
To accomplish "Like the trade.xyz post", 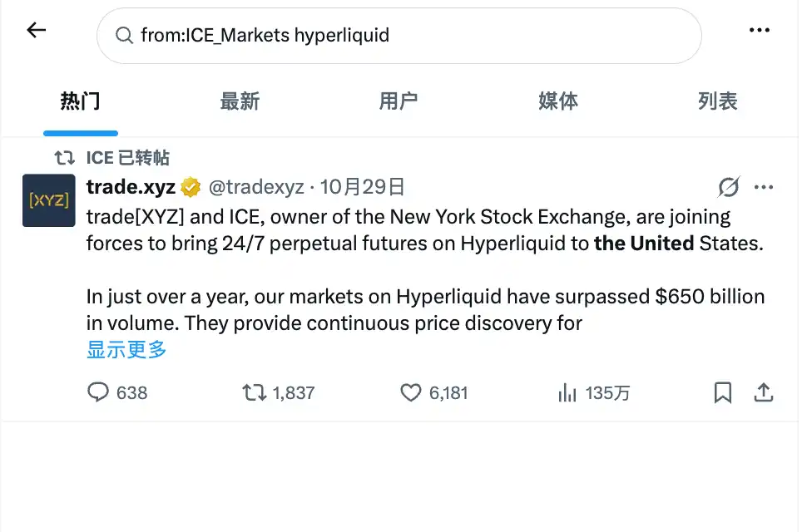I will 411,392.
